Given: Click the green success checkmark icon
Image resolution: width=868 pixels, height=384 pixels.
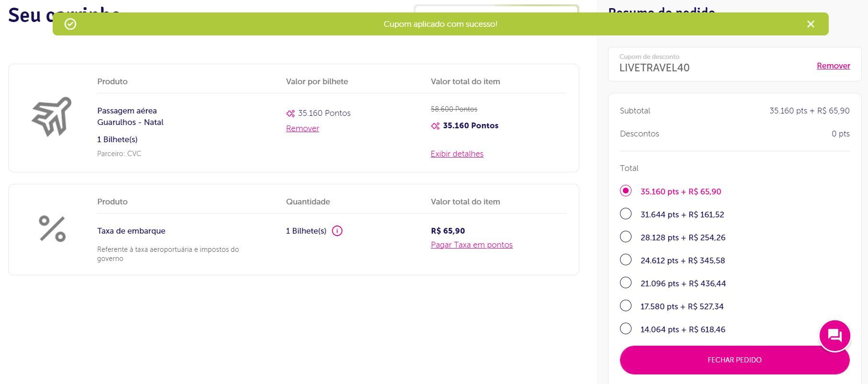Looking at the screenshot, I should click(x=70, y=24).
